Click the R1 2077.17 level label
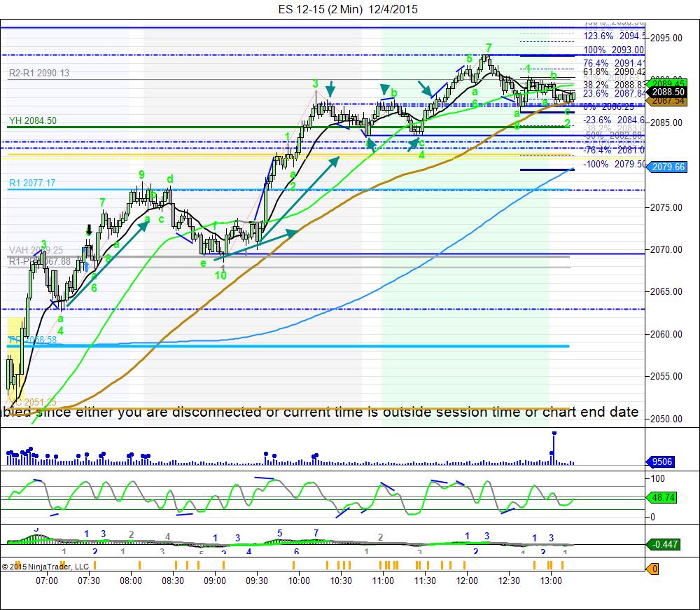The height and width of the screenshot is (610, 700). tap(32, 183)
